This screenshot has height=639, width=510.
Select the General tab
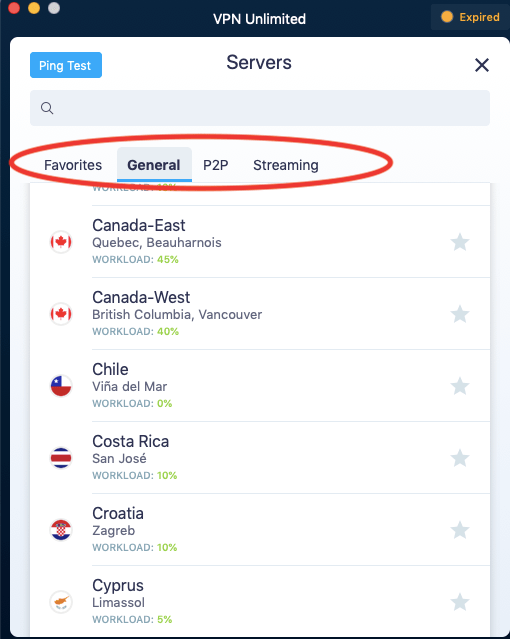click(x=154, y=165)
